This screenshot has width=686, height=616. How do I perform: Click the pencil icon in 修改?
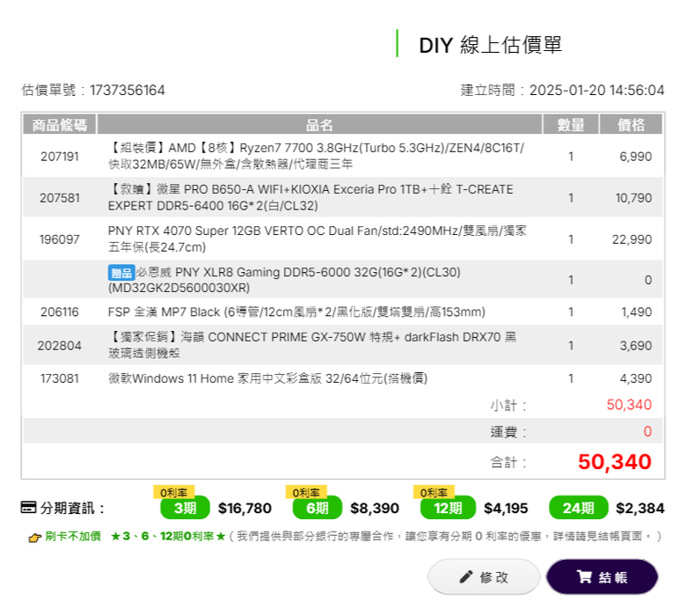[466, 576]
